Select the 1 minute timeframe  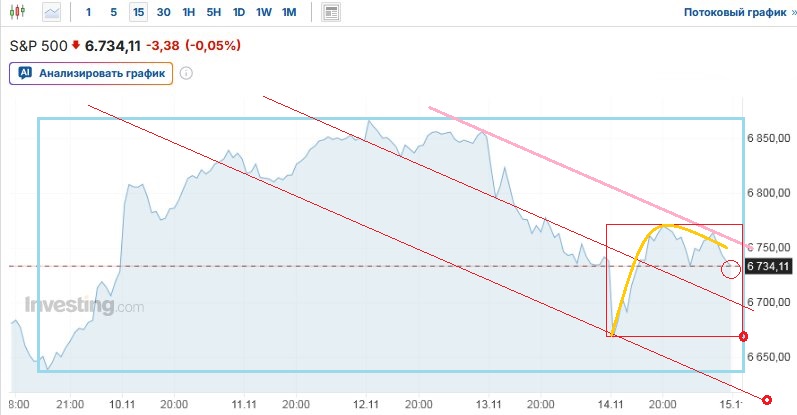[89, 13]
